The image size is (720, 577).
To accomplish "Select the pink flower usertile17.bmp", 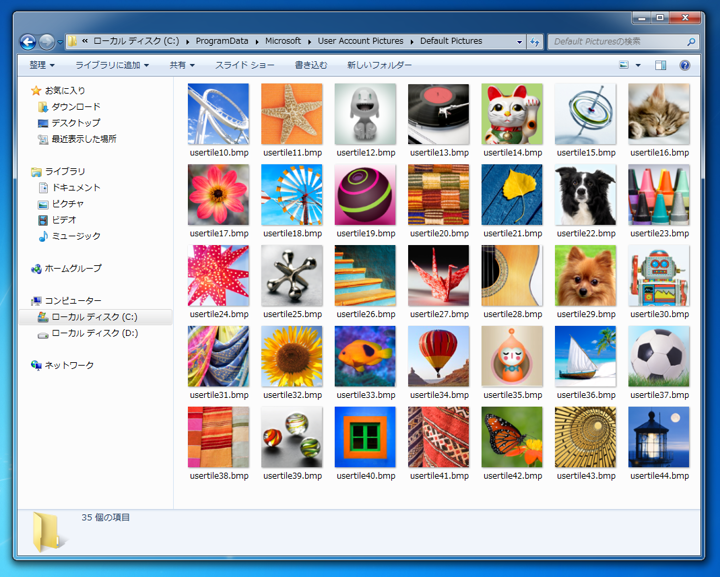I will [x=219, y=195].
